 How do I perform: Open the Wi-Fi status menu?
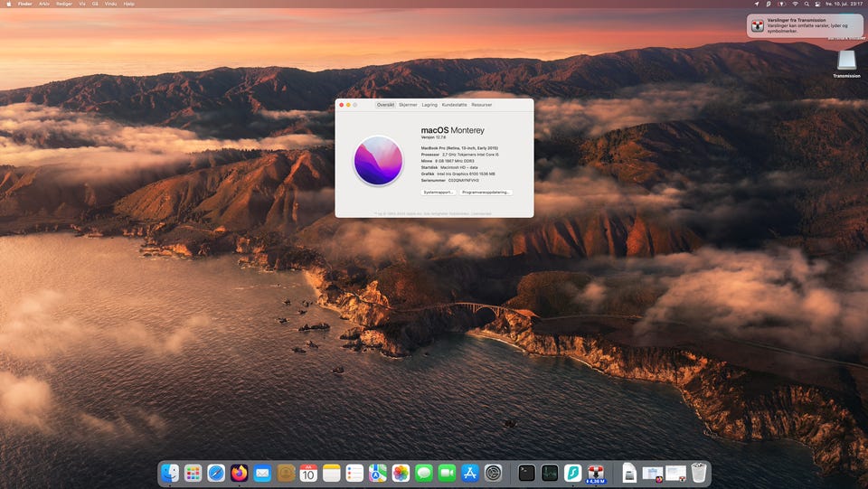(795, 4)
